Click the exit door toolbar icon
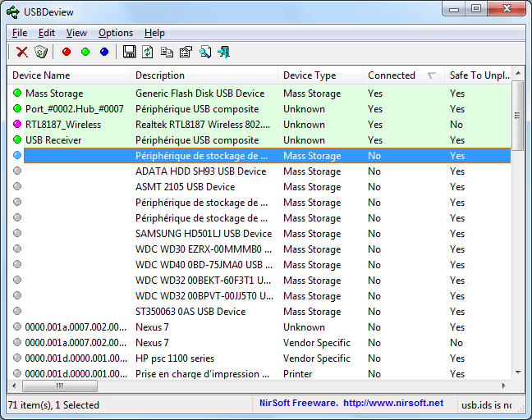532x420 pixels. coord(223,52)
